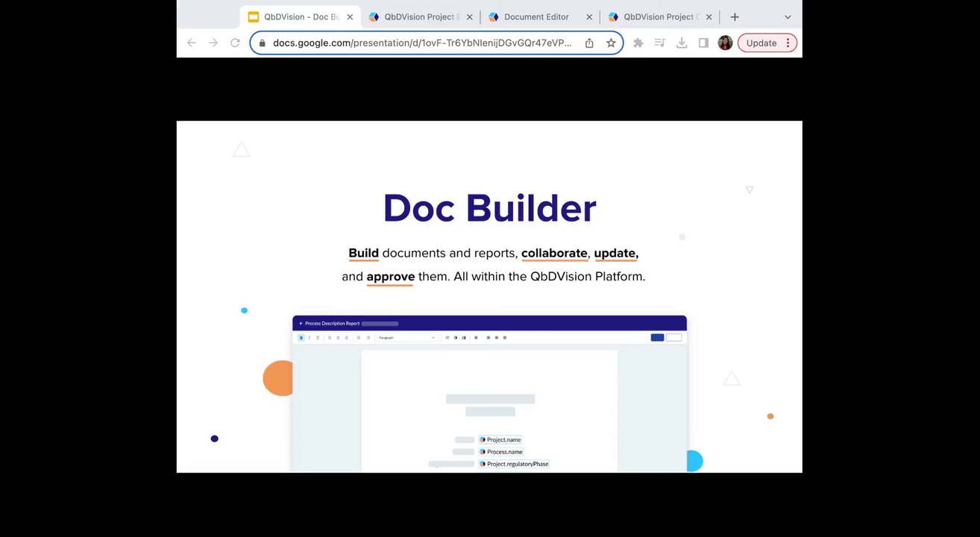980x537 pixels.
Task: Toggle the browser side panel
Action: [x=703, y=43]
